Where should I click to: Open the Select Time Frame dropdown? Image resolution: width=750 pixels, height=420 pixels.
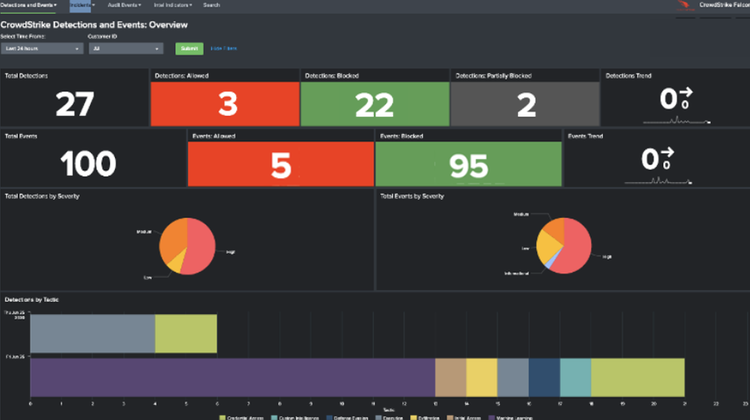tap(42, 48)
